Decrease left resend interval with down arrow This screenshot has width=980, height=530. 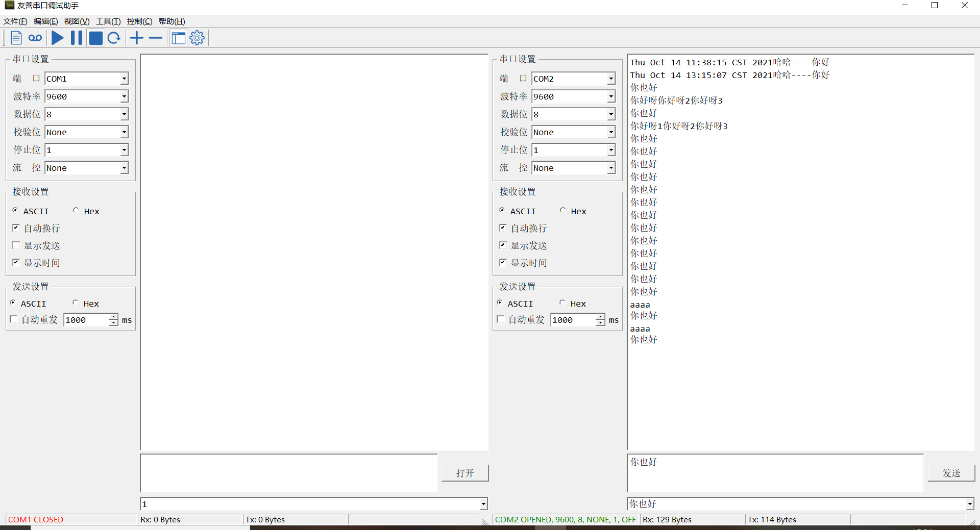[x=113, y=323]
